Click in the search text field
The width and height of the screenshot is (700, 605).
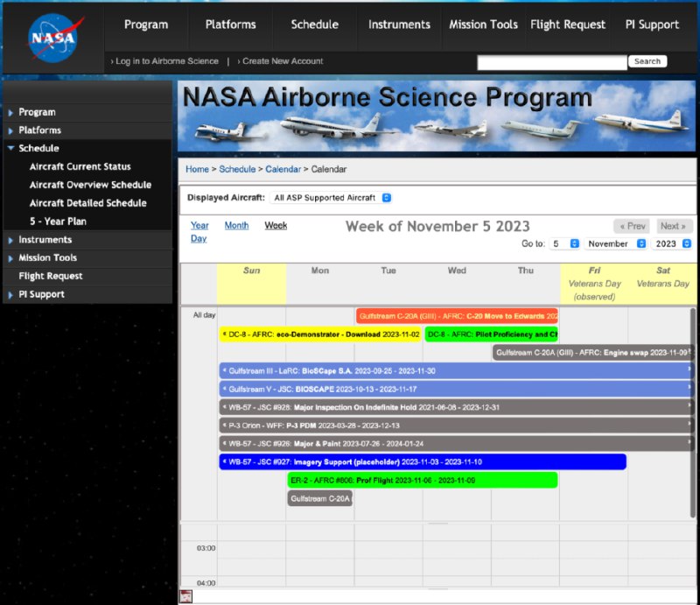point(551,62)
